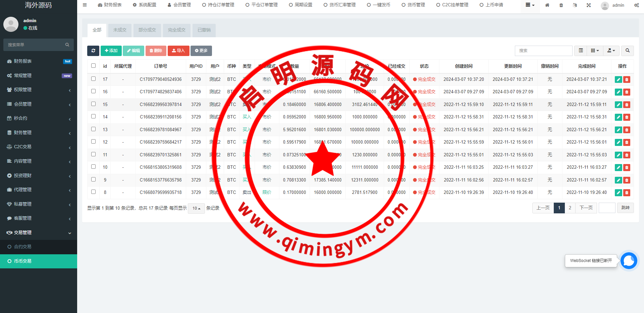Image resolution: width=644 pixels, height=313 pixels.
Task: Open the blue chat support bubble
Action: tap(629, 261)
